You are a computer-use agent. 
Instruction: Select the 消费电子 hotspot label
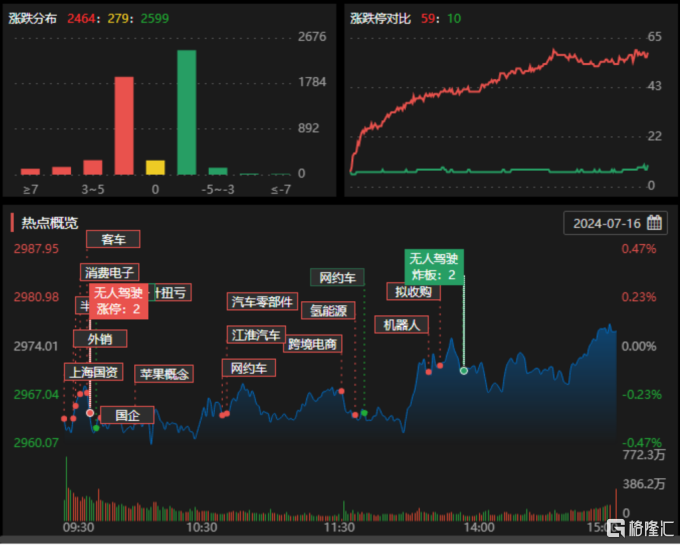click(x=109, y=273)
